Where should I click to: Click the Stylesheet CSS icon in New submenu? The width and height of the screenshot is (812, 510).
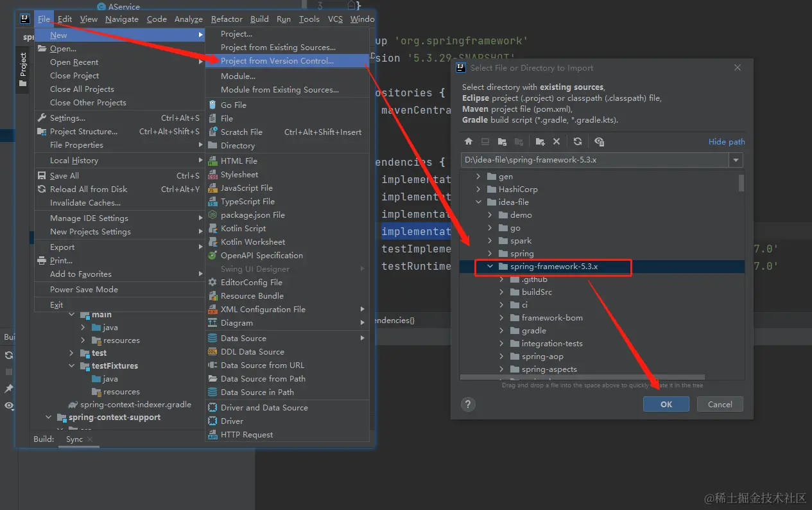click(x=212, y=174)
